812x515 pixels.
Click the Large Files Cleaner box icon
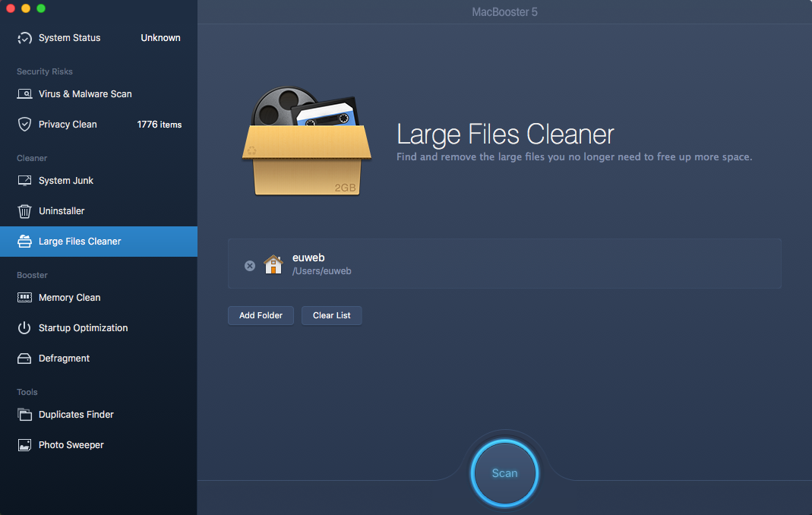(24, 242)
